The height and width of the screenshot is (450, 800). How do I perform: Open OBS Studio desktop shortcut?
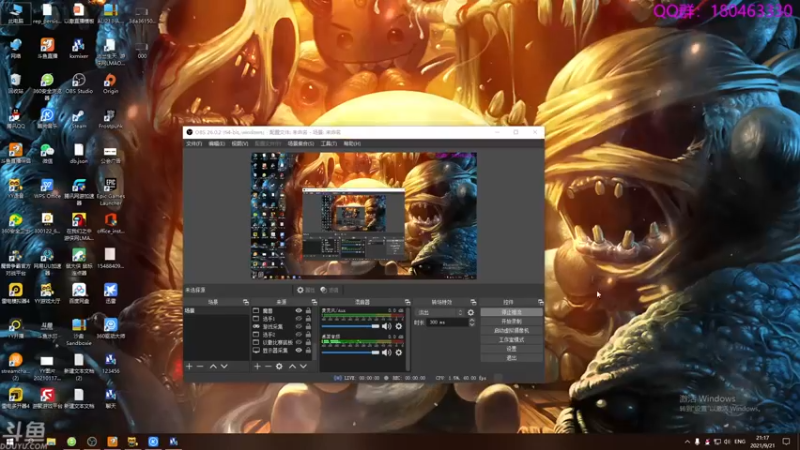(x=79, y=84)
